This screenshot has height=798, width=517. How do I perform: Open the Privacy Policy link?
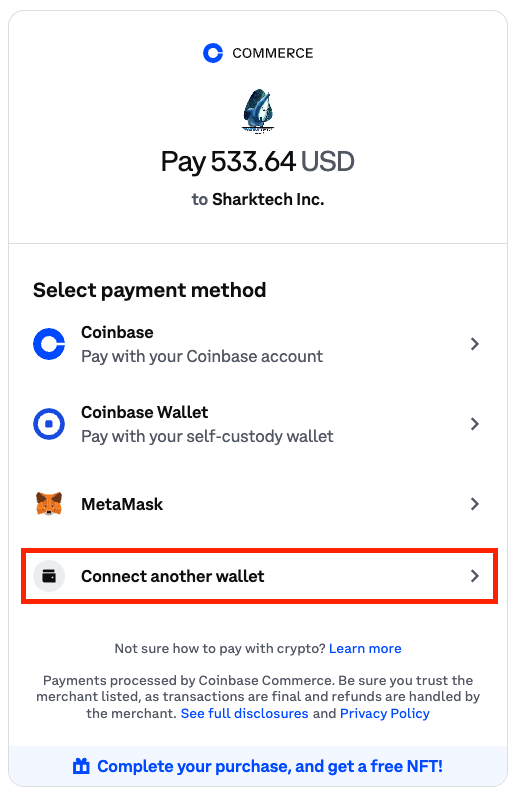(x=385, y=714)
